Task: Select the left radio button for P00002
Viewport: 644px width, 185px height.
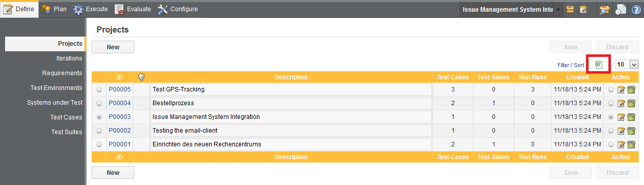Action: (x=99, y=131)
